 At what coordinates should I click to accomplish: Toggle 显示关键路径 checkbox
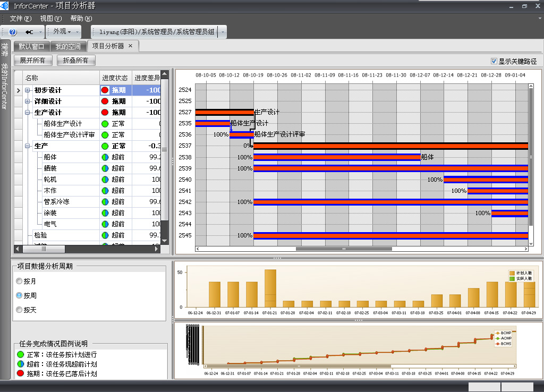[494, 61]
